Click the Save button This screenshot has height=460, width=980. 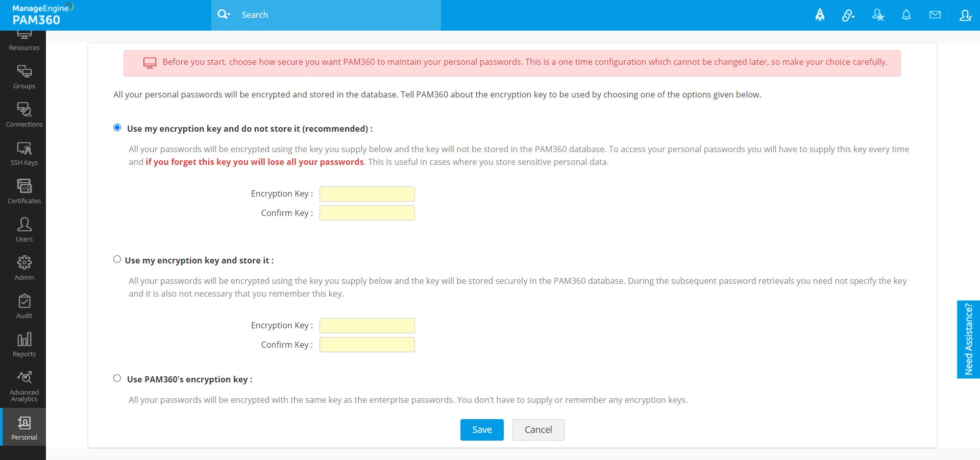point(482,430)
